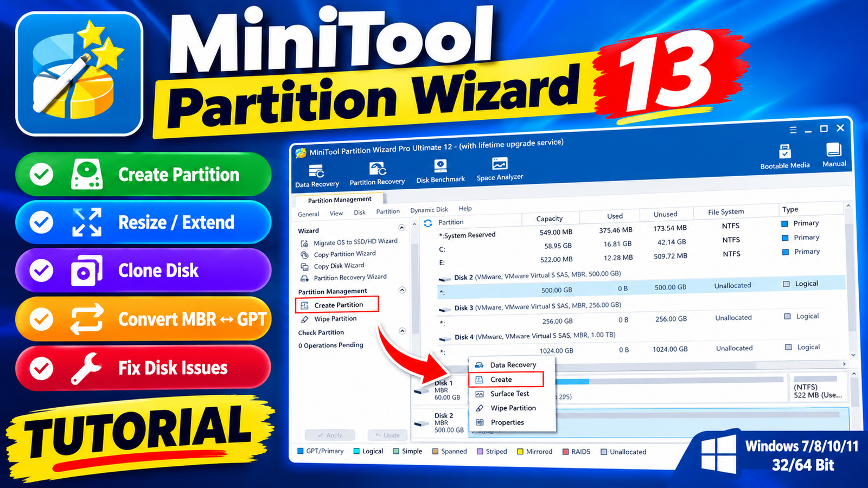This screenshot has width=868, height=488.
Task: Select the 500.00 GB unallocated row
Action: click(641, 288)
